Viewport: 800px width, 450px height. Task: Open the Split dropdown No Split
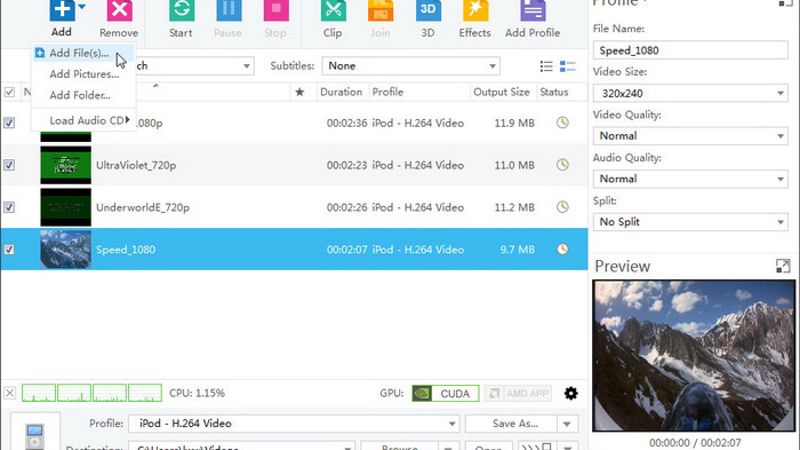click(690, 222)
